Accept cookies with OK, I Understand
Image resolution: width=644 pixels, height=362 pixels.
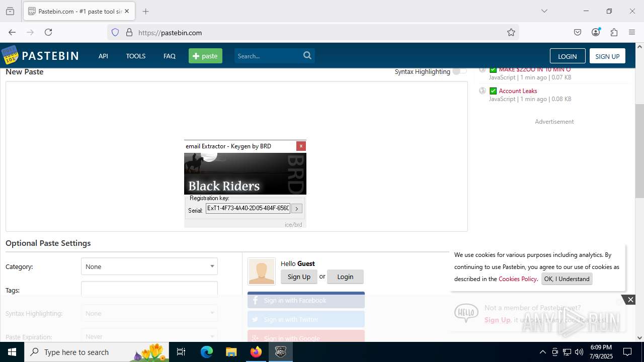(x=567, y=279)
